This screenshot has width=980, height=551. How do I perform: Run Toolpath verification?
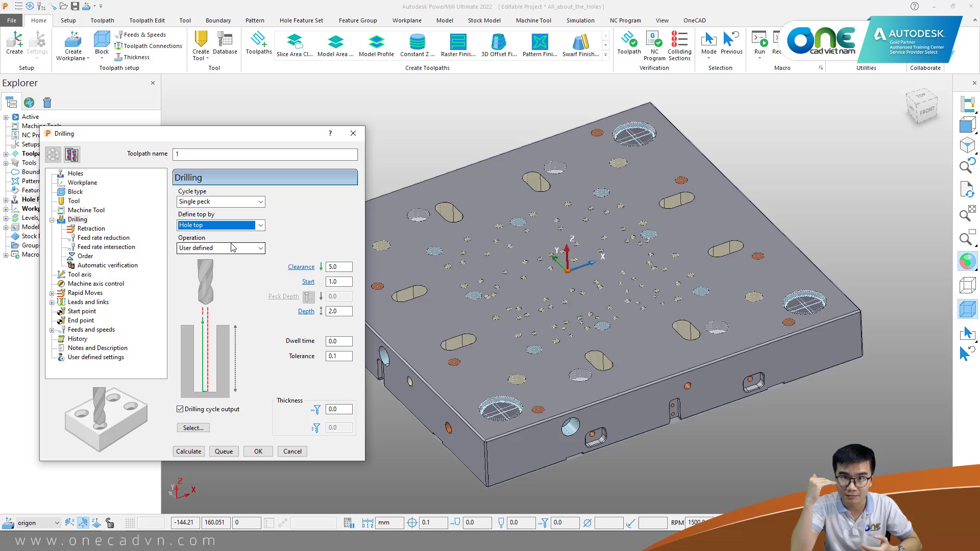[629, 43]
